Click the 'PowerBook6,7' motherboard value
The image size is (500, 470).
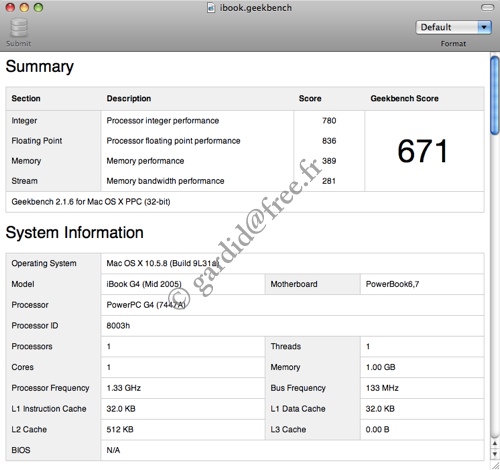point(392,284)
